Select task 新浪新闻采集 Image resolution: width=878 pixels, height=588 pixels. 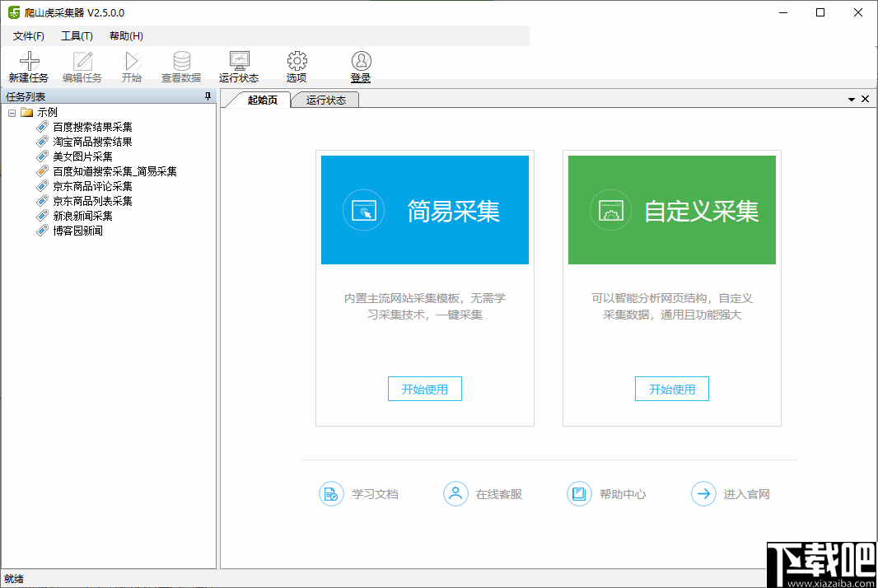[x=82, y=216]
